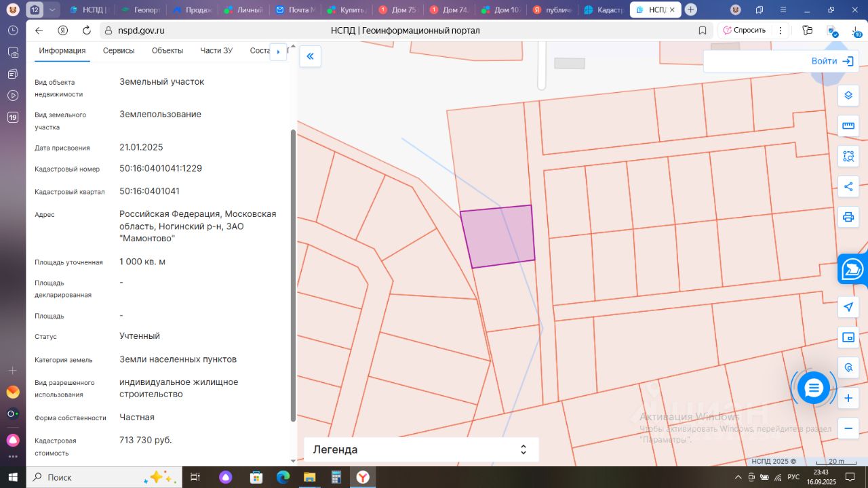Open the tab groups dropdown chevron
The height and width of the screenshot is (488, 868).
point(53,9)
